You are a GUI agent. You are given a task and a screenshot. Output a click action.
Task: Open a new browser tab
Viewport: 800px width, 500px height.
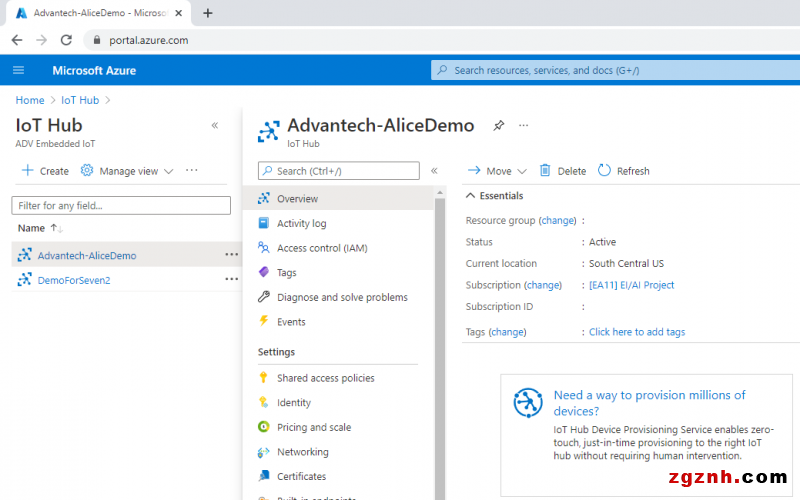coord(208,13)
